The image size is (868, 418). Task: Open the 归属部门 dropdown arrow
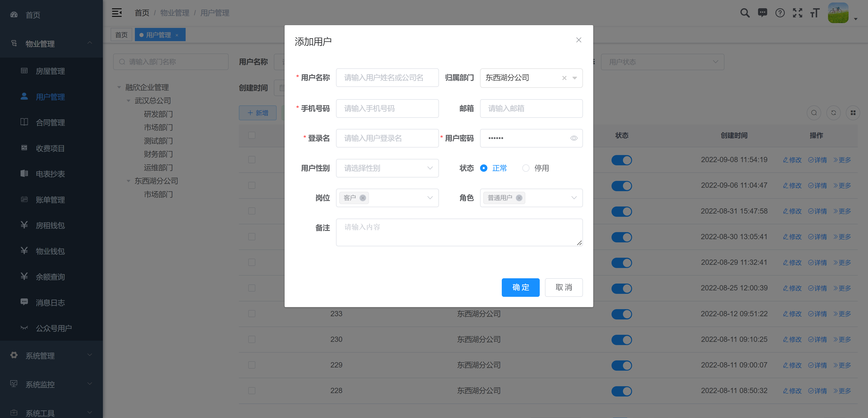point(574,78)
